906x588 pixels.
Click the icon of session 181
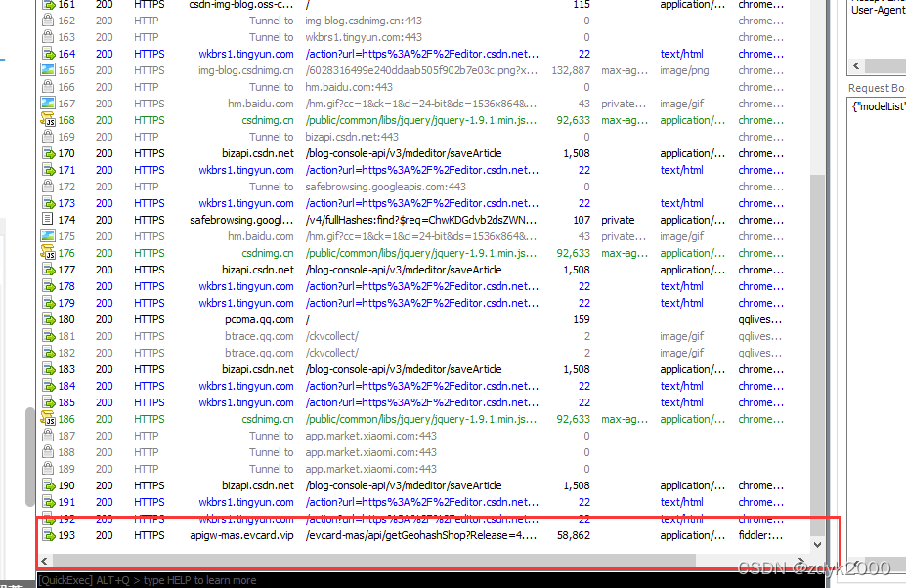tap(48, 336)
